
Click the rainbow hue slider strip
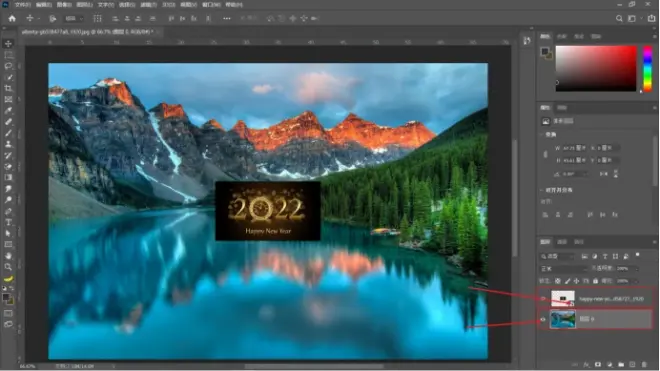coord(648,68)
